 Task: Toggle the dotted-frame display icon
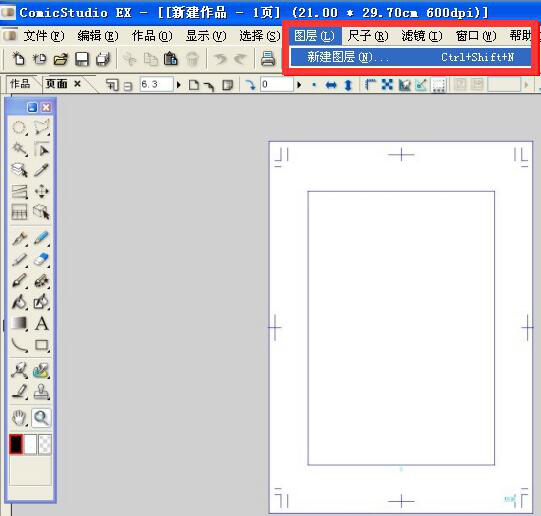click(439, 85)
